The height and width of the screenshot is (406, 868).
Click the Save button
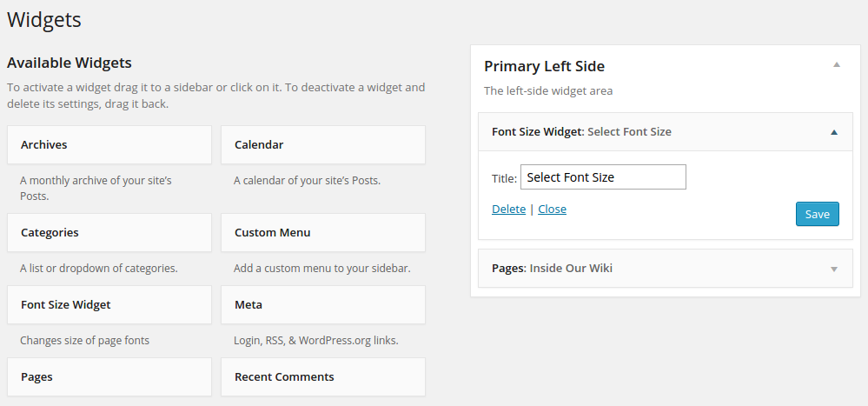[817, 214]
